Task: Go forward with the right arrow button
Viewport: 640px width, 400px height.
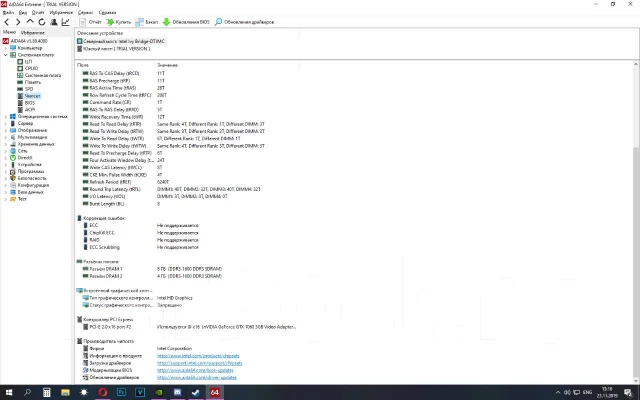Action: click(18, 22)
